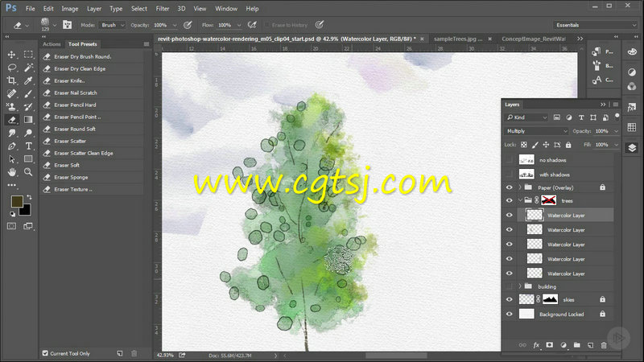Choose Eraser Round Soft preset

tap(91, 129)
